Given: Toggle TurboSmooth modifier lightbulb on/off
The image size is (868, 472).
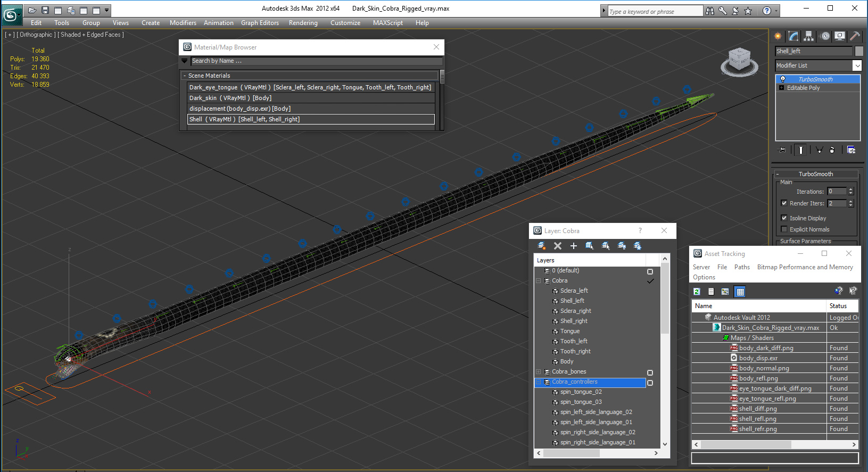Looking at the screenshot, I should click(783, 79).
